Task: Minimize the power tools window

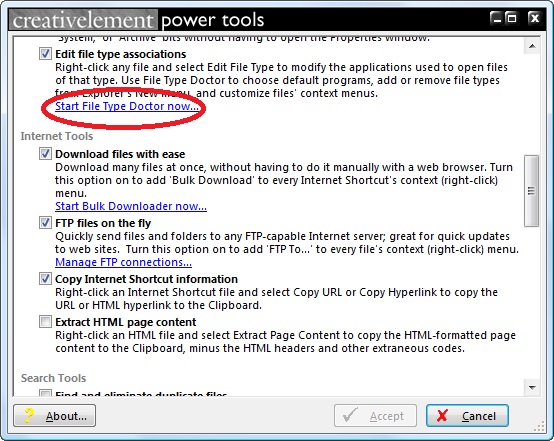Action: pyautogui.click(x=497, y=18)
